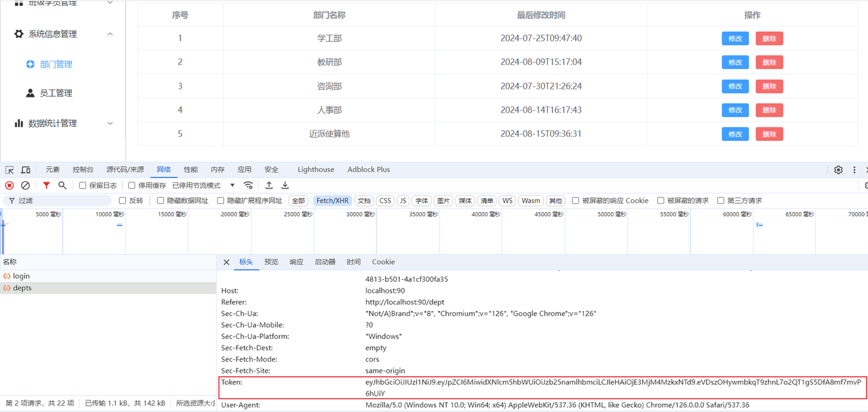Clear the network log
Viewport: 868px width, 412px height.
coord(25,185)
